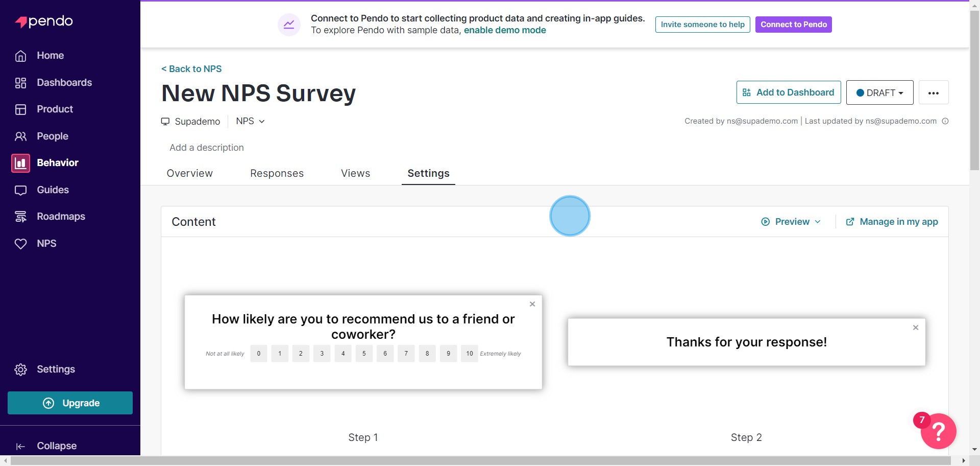Select the Behavior chart icon
This screenshot has height=466, width=980.
pyautogui.click(x=20, y=163)
